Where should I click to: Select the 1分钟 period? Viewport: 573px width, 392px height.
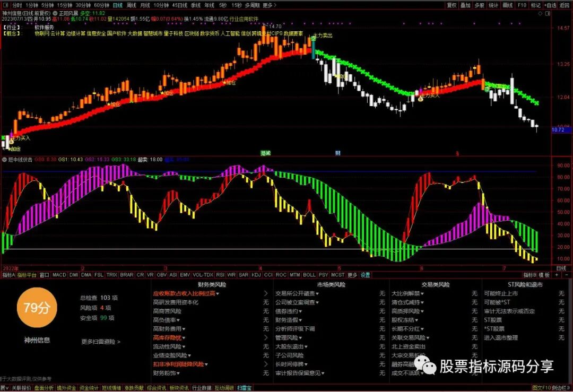point(32,5)
